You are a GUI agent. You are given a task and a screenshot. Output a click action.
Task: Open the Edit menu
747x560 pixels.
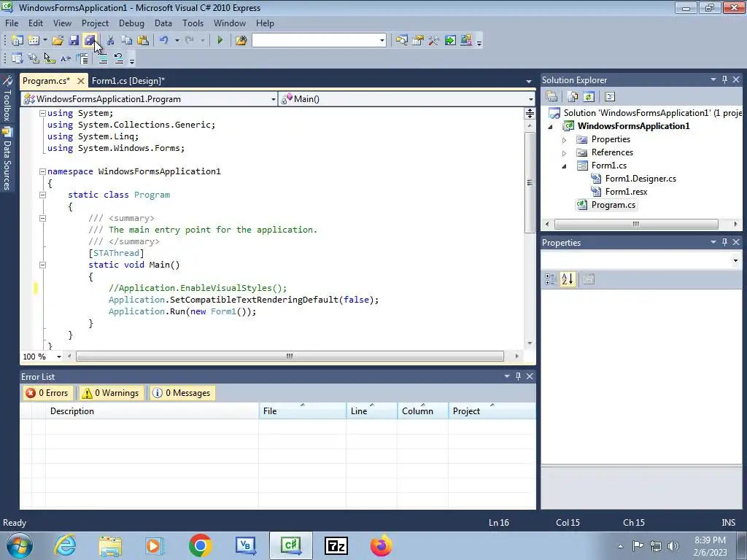point(36,23)
